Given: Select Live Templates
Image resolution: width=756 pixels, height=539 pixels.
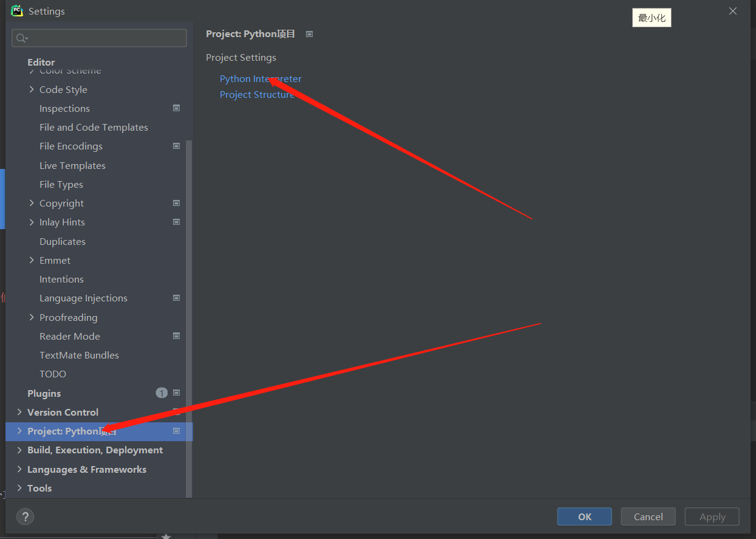Looking at the screenshot, I should pyautogui.click(x=72, y=165).
